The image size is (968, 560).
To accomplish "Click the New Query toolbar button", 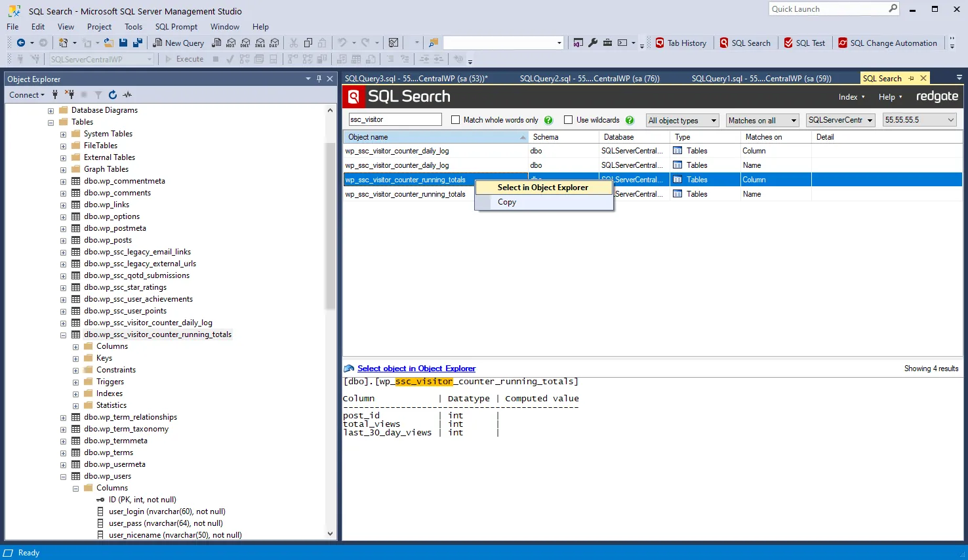I will tap(178, 43).
